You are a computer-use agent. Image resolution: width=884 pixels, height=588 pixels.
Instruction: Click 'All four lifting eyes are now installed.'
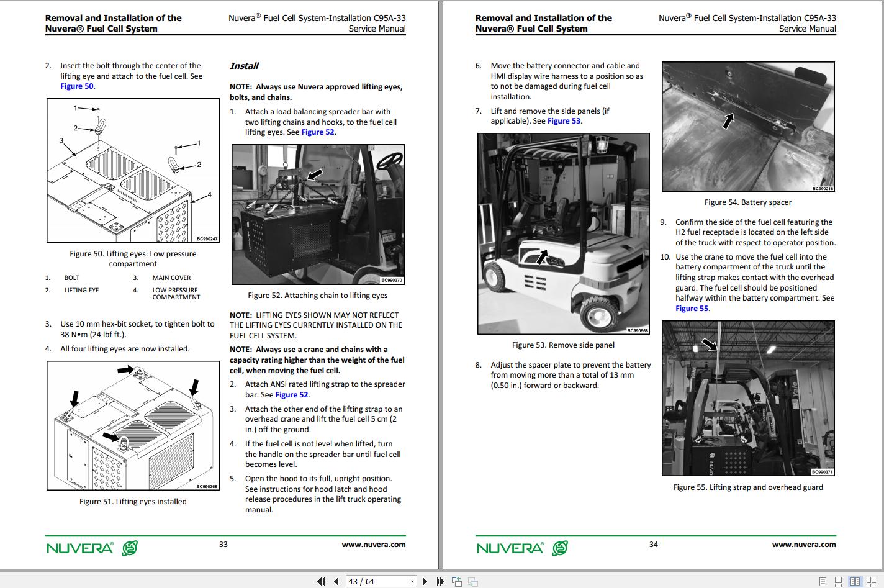[125, 349]
